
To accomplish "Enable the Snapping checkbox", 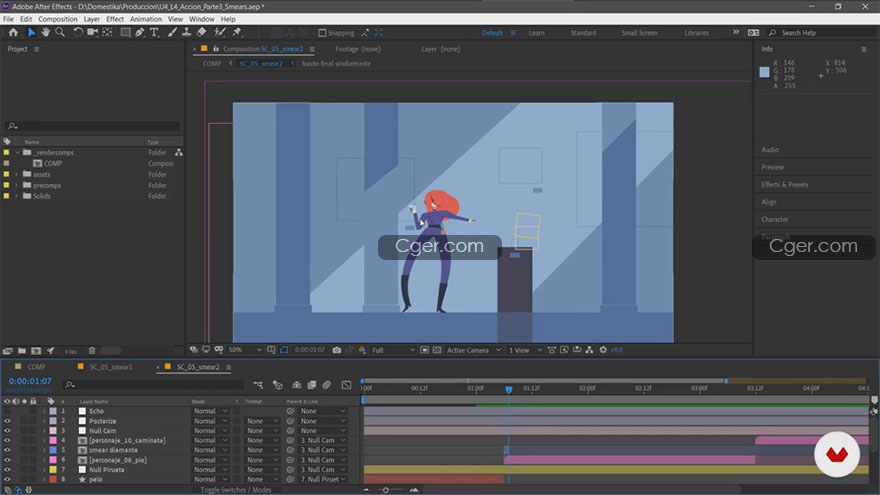I will coord(322,33).
